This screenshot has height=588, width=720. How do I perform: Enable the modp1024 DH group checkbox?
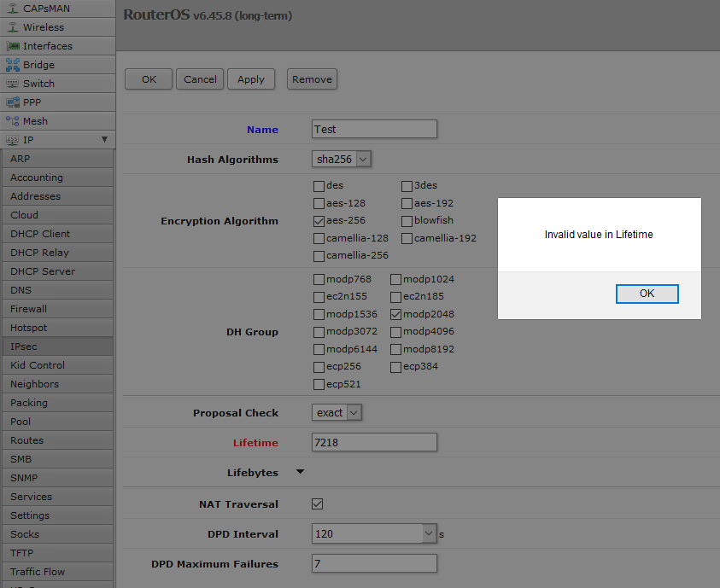click(x=395, y=279)
